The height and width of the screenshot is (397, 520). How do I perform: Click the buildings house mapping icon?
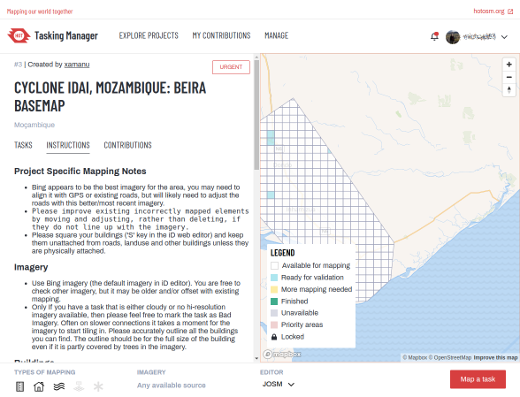click(39, 387)
